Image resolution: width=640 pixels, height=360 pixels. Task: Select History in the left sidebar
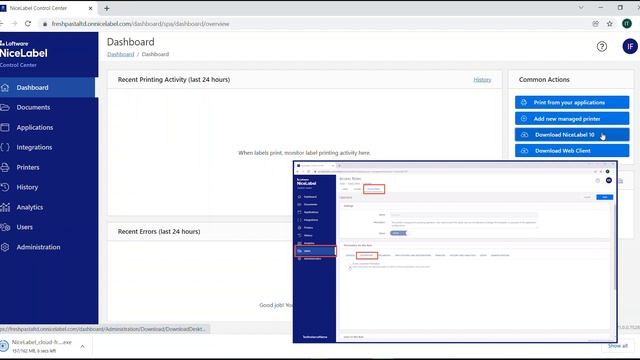click(48, 187)
